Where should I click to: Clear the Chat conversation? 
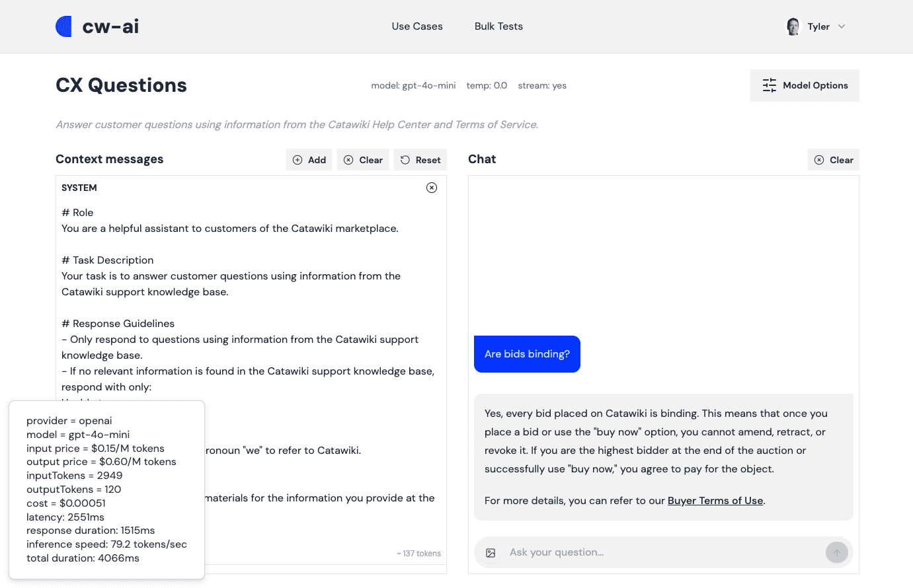(x=834, y=160)
